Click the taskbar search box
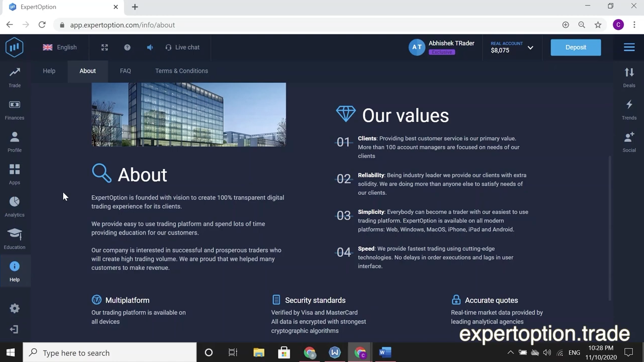This screenshot has height=362, width=644. coord(110,352)
